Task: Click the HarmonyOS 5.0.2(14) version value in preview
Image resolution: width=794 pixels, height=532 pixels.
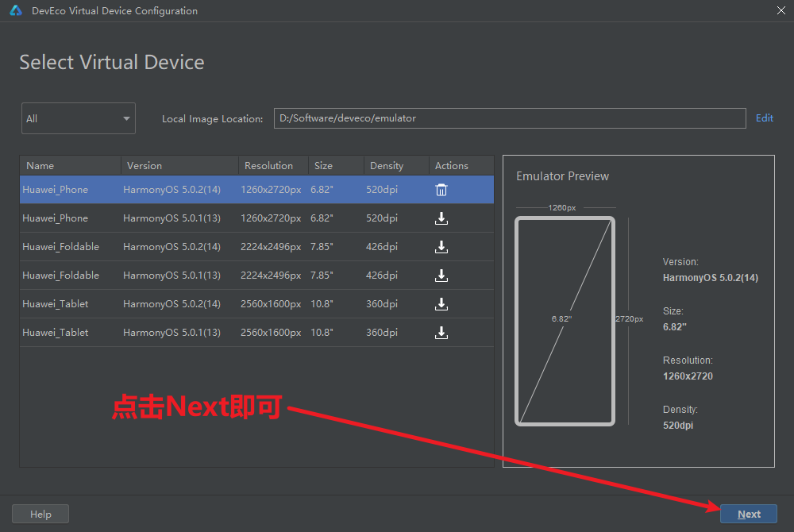Action: (710, 278)
